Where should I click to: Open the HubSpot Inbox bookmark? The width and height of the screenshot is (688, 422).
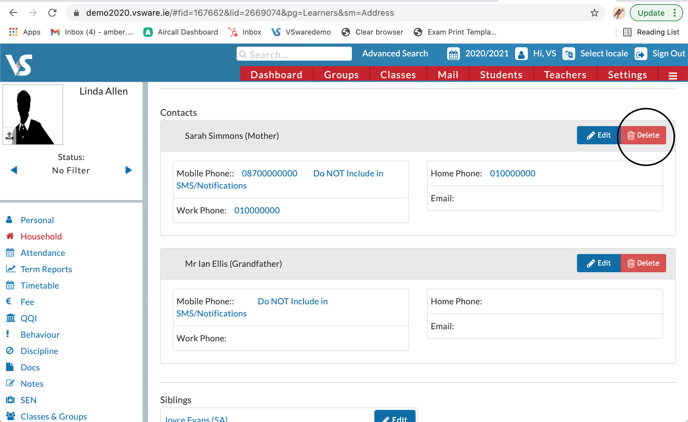[x=244, y=32]
